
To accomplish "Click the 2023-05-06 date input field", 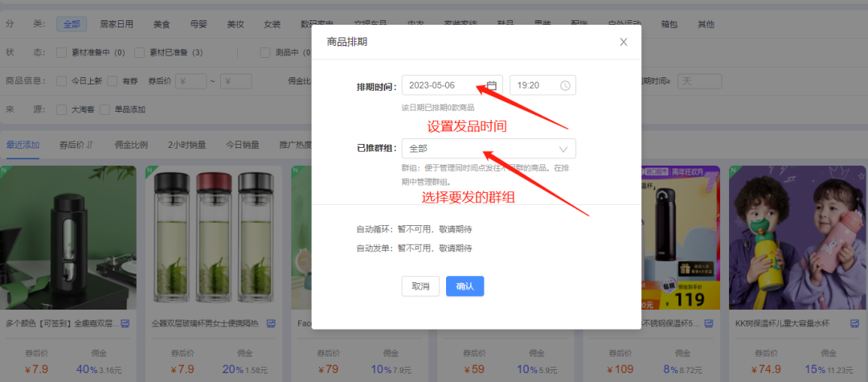I will pyautogui.click(x=452, y=85).
